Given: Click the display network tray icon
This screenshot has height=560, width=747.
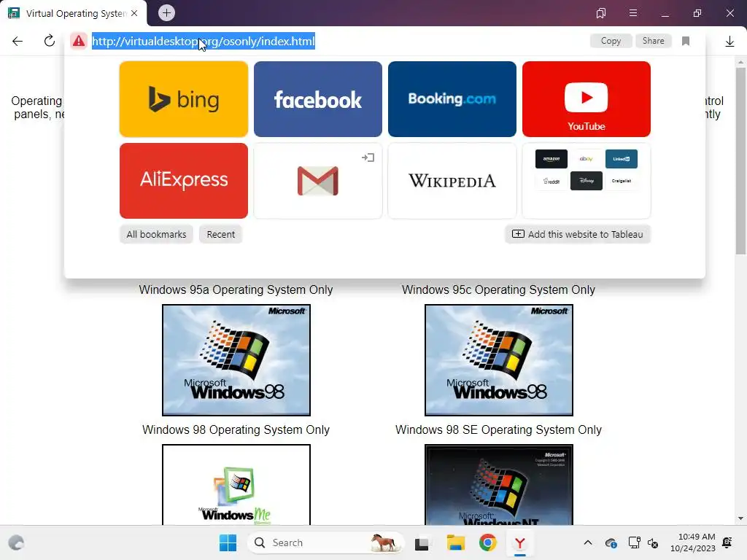Looking at the screenshot, I should pos(634,542).
